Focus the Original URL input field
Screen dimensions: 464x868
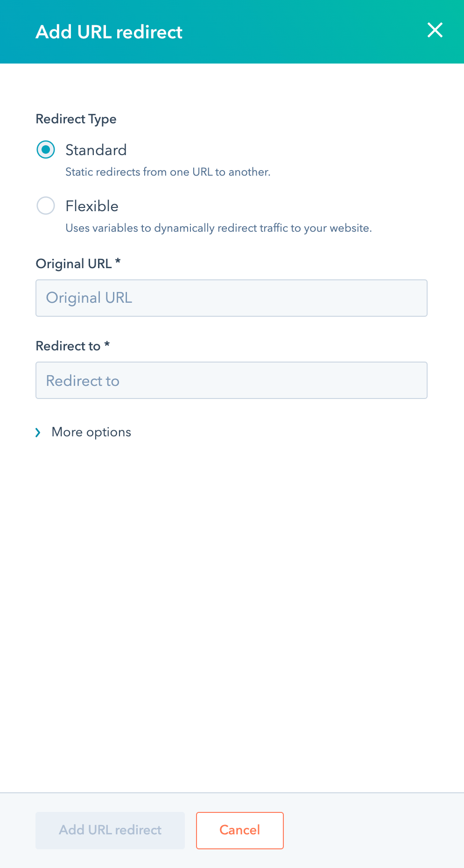[x=232, y=298]
